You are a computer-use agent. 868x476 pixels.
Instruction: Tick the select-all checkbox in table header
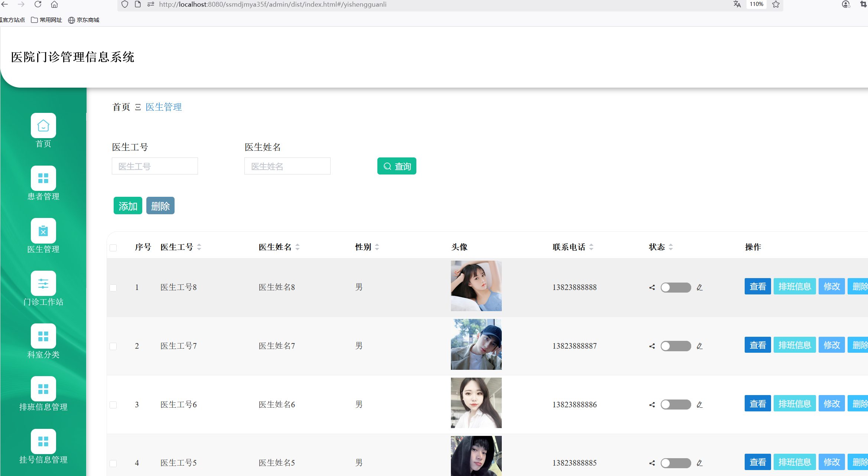(113, 248)
